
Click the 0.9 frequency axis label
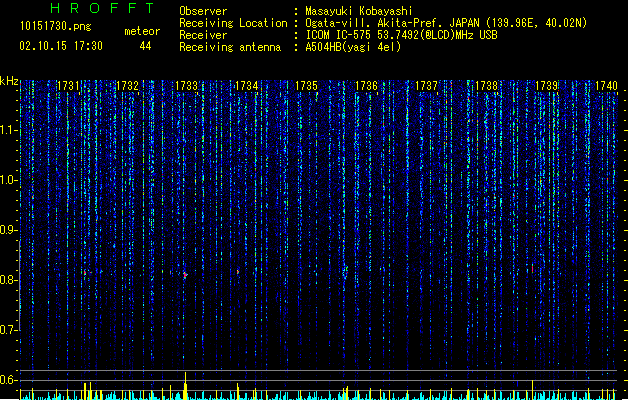[x=9, y=230]
